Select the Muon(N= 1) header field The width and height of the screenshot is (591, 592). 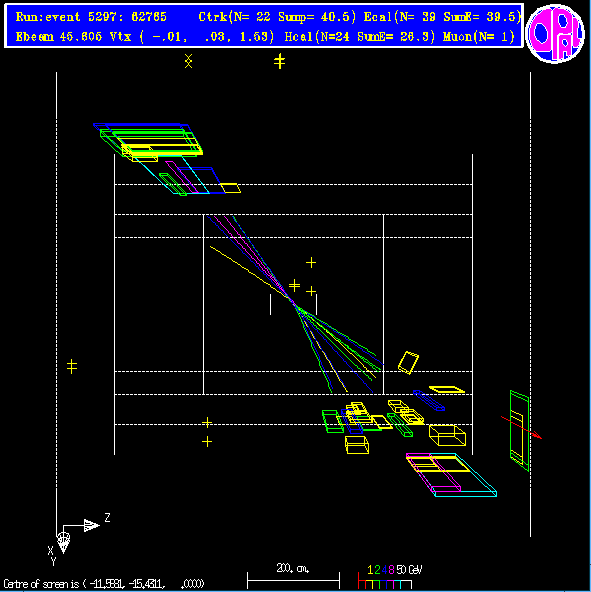478,37
